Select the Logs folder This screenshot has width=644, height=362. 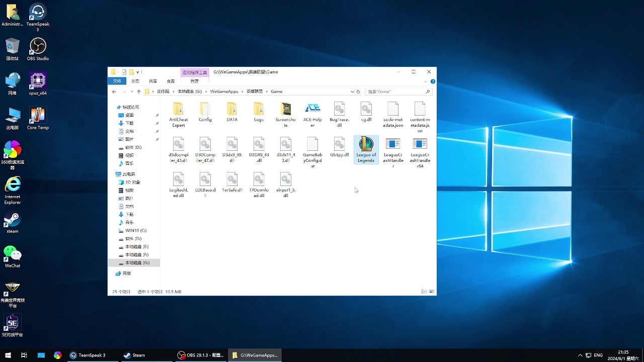[259, 112]
